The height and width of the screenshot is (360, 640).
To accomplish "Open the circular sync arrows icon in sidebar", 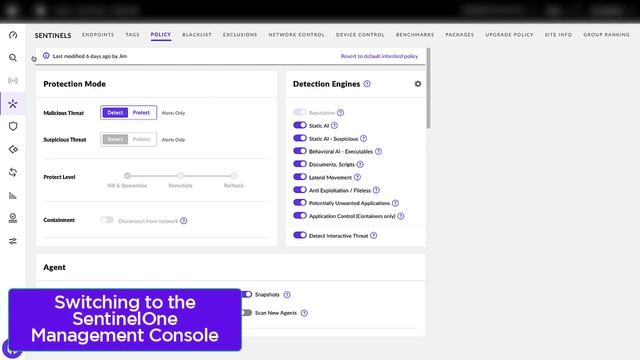I will click(x=13, y=172).
